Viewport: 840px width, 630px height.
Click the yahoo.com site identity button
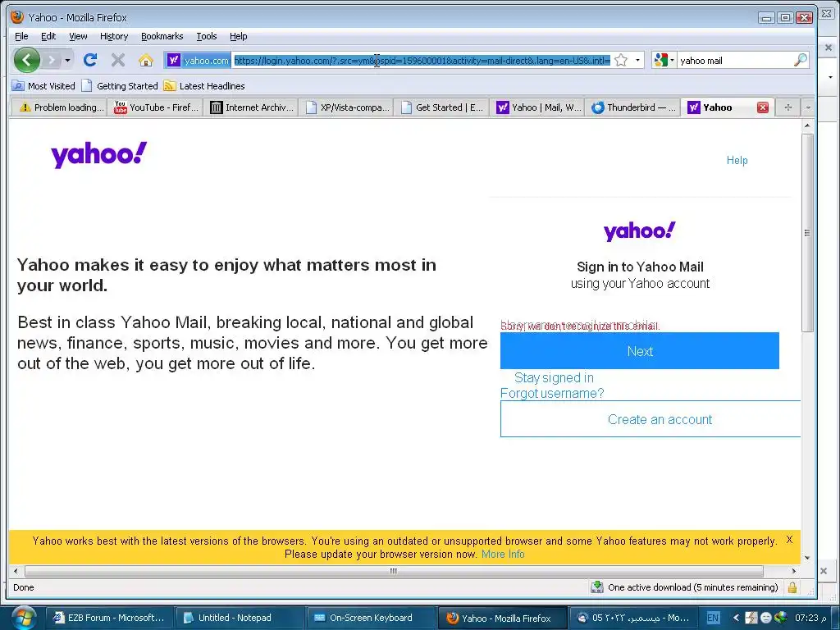pyautogui.click(x=198, y=61)
